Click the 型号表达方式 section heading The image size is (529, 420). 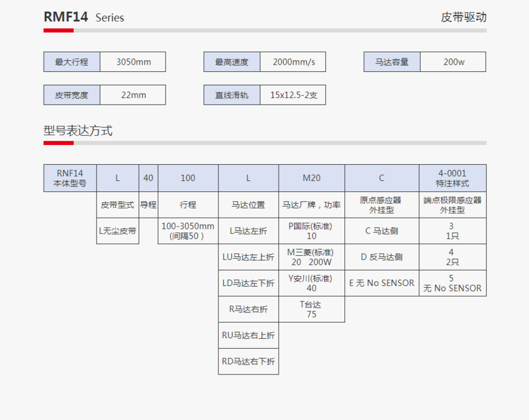[78, 130]
